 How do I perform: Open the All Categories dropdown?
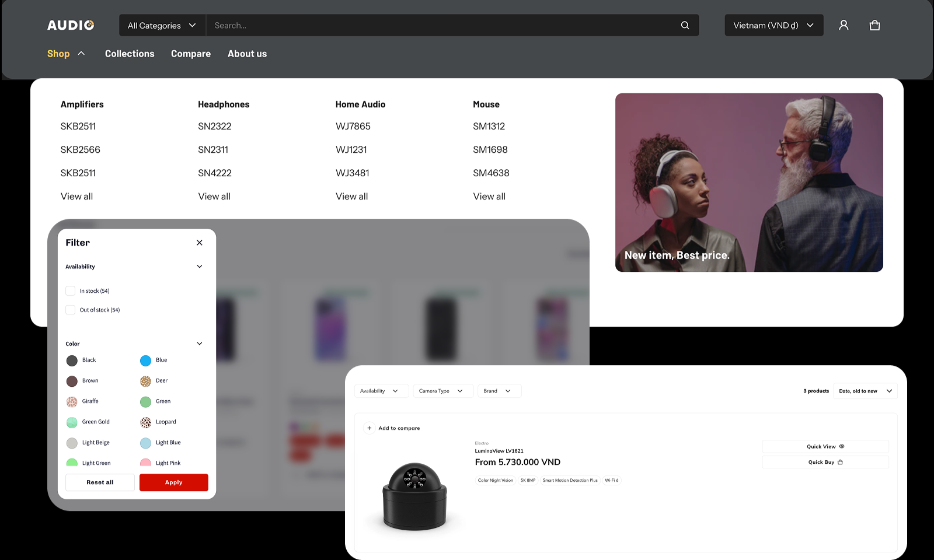point(162,26)
